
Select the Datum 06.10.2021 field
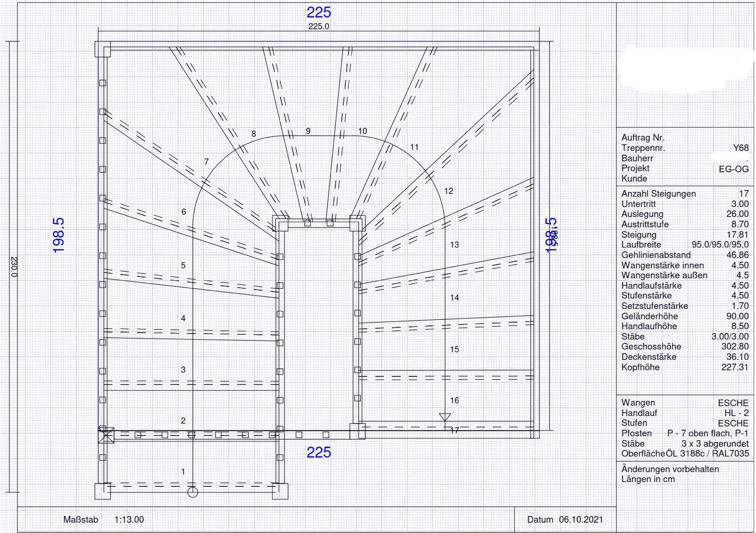(x=565, y=520)
